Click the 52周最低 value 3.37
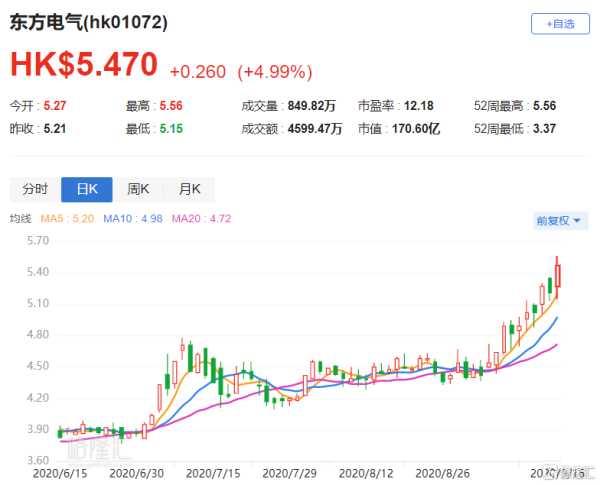Image resolution: width=600 pixels, height=485 pixels. 545,129
